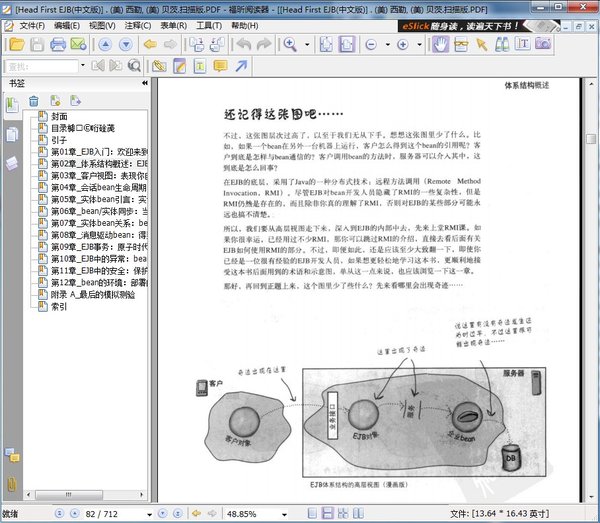Go back to previous view with the yellow left arrow
600x523 pixels.
tap(150, 45)
